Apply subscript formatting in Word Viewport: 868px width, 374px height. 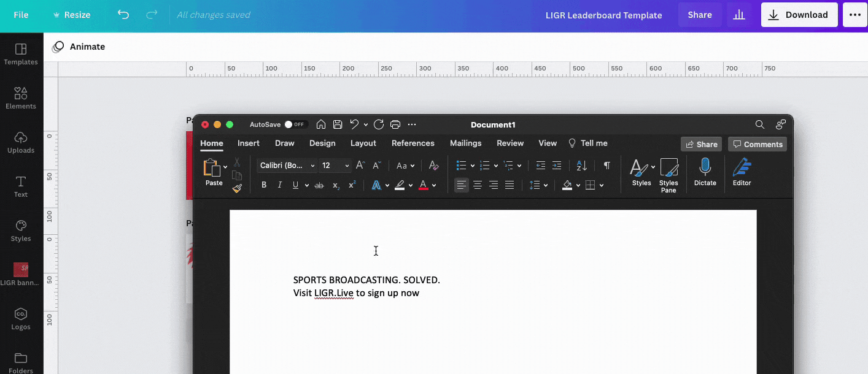pos(336,185)
